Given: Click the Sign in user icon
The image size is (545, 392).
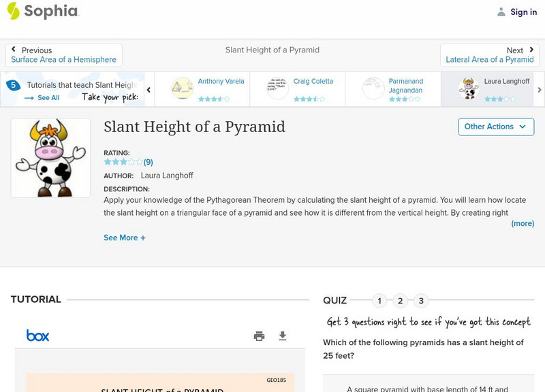Looking at the screenshot, I should [x=501, y=12].
